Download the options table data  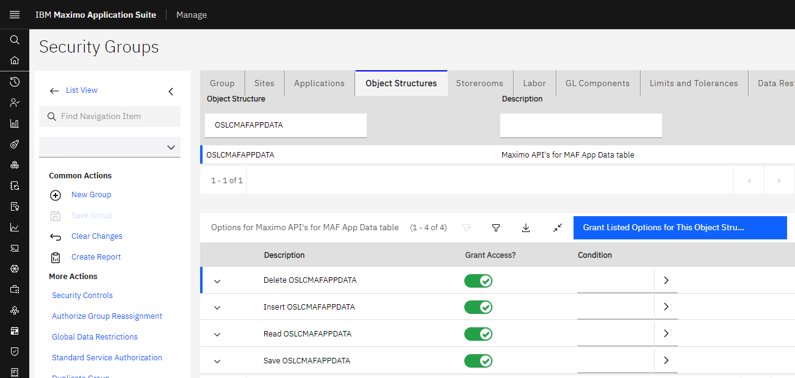[x=526, y=228]
